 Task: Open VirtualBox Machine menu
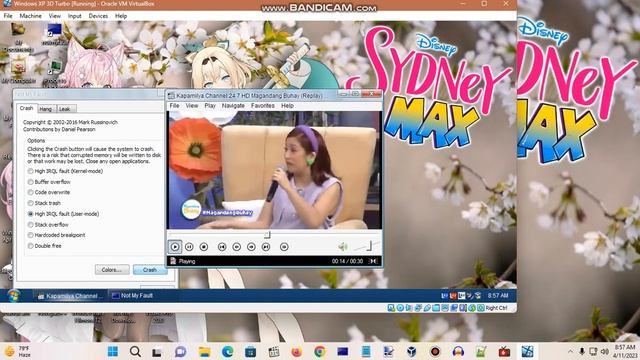[x=31, y=16]
